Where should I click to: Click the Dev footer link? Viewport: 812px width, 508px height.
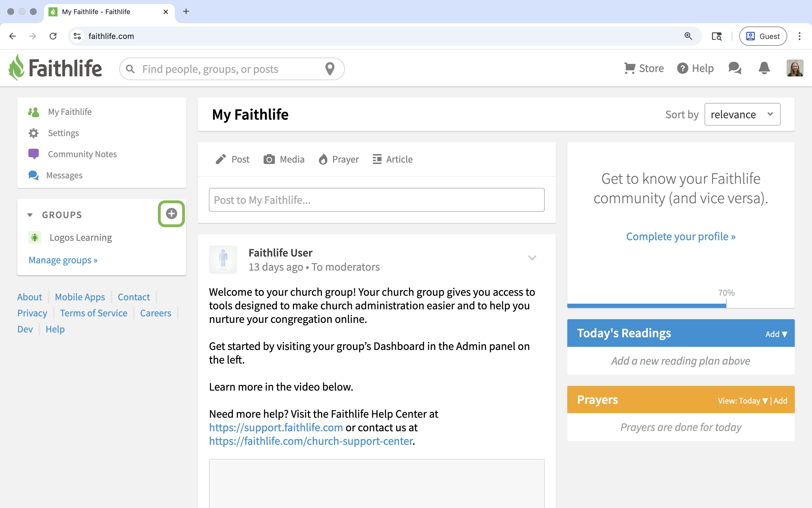(x=25, y=329)
